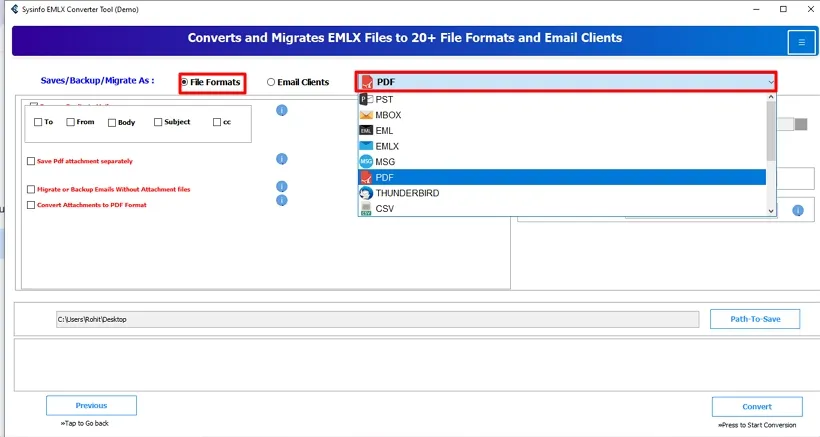
Task: Enable Convert Attachments to PDF Format
Action: pos(31,205)
